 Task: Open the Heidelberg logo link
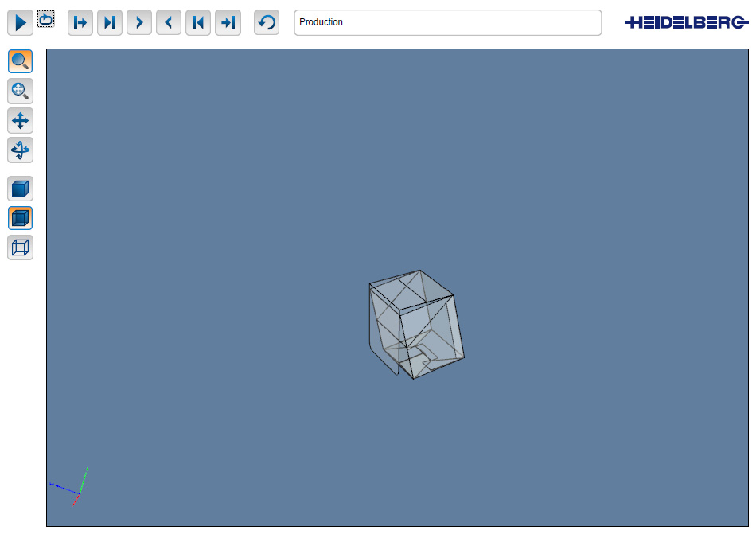686,22
